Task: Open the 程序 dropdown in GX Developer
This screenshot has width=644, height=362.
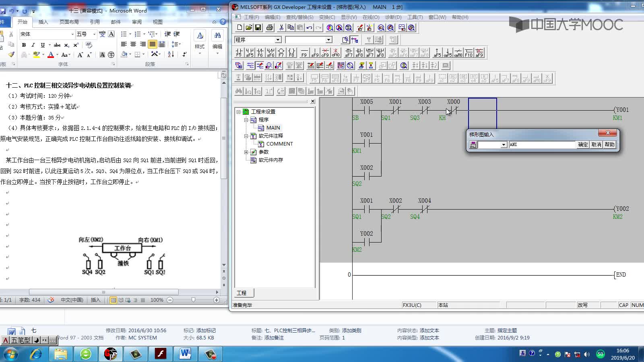Action: [278, 40]
